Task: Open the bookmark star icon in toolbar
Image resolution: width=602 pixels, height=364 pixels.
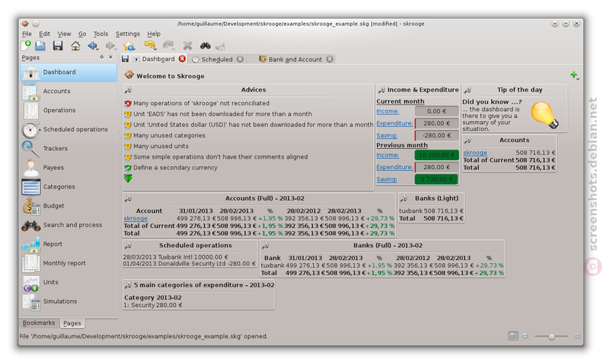Action: [129, 46]
